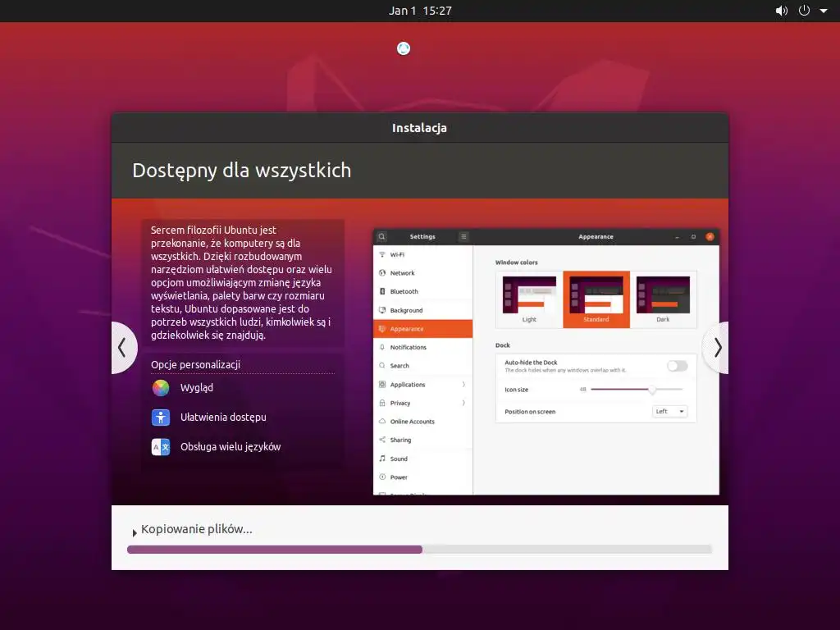Minimize the Appearance settings window

[677, 237]
